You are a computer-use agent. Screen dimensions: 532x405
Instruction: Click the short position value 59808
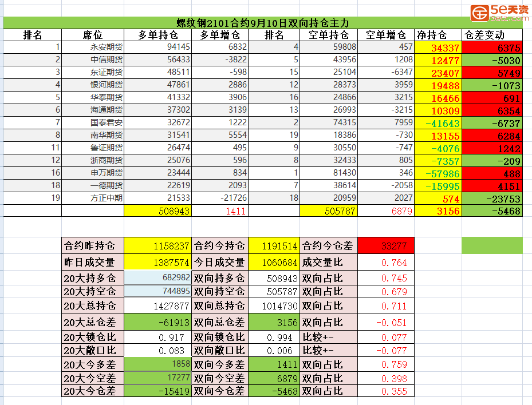(x=329, y=47)
